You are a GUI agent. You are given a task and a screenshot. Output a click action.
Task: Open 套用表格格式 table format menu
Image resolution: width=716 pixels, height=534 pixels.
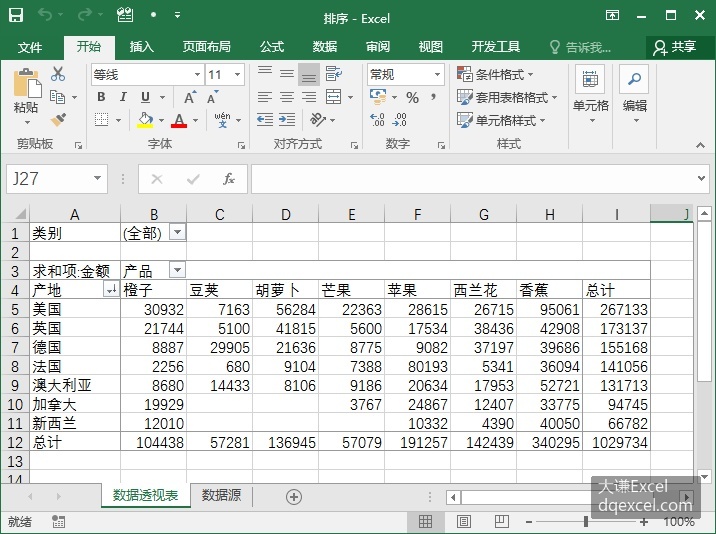click(507, 97)
